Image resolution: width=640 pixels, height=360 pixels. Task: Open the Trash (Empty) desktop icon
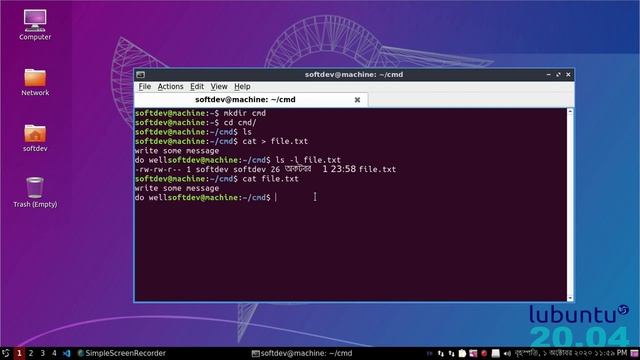[x=35, y=192]
